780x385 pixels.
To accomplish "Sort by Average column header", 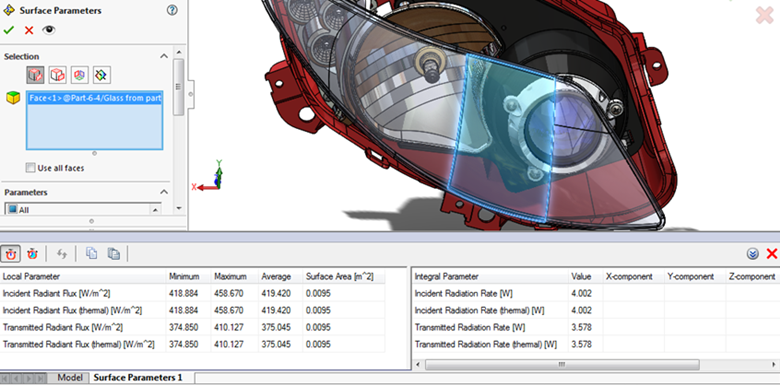I will [x=276, y=277].
